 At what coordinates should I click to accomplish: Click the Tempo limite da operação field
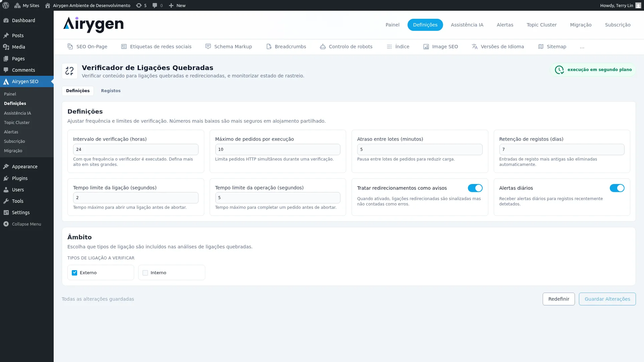pos(278,198)
